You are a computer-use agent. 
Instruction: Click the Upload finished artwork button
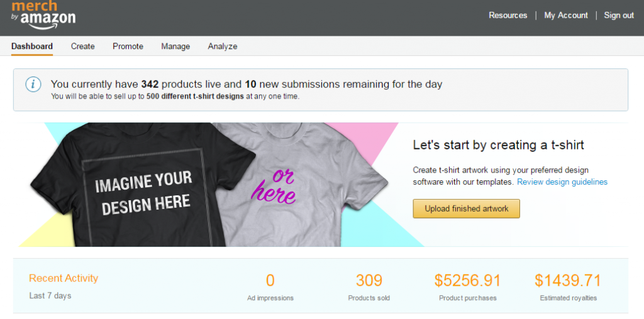click(467, 208)
